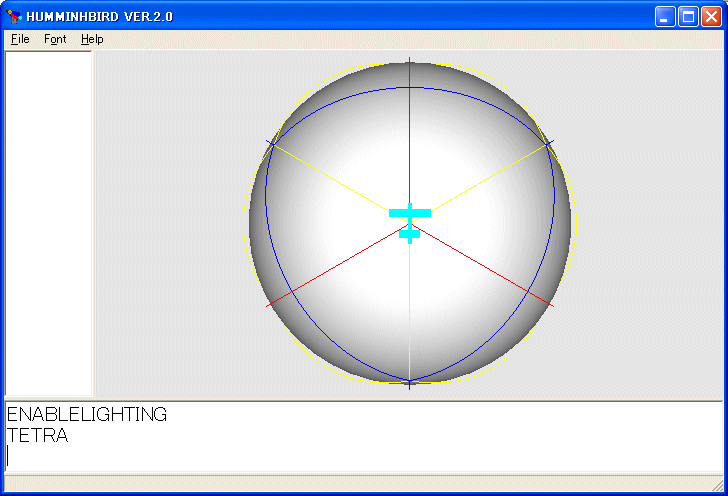Click the ENABLELIGHTING command line text
The height and width of the screenshot is (496, 728).
click(87, 414)
